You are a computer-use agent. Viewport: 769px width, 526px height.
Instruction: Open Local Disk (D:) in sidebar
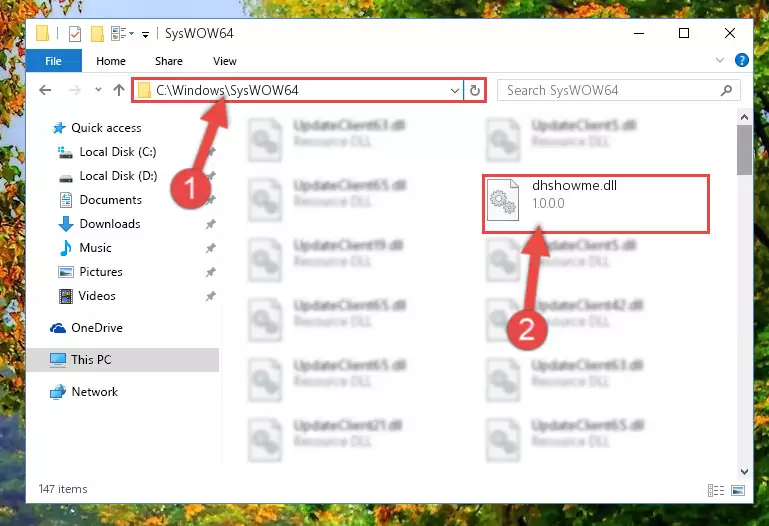118,176
